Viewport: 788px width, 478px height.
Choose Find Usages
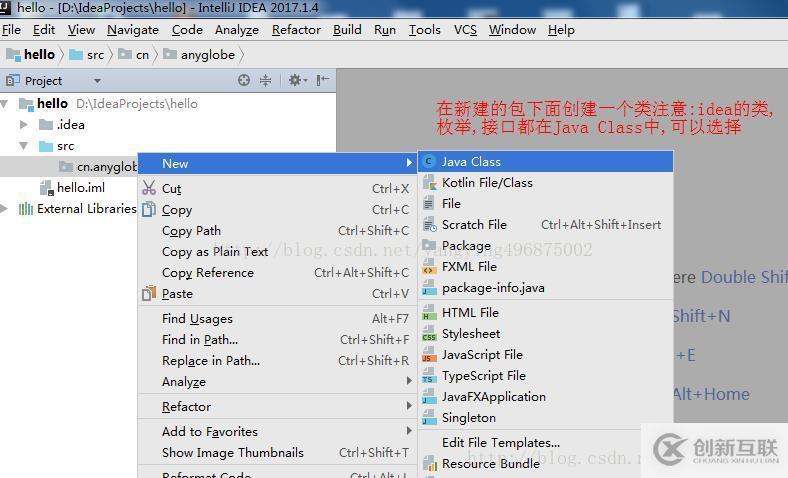point(277,319)
